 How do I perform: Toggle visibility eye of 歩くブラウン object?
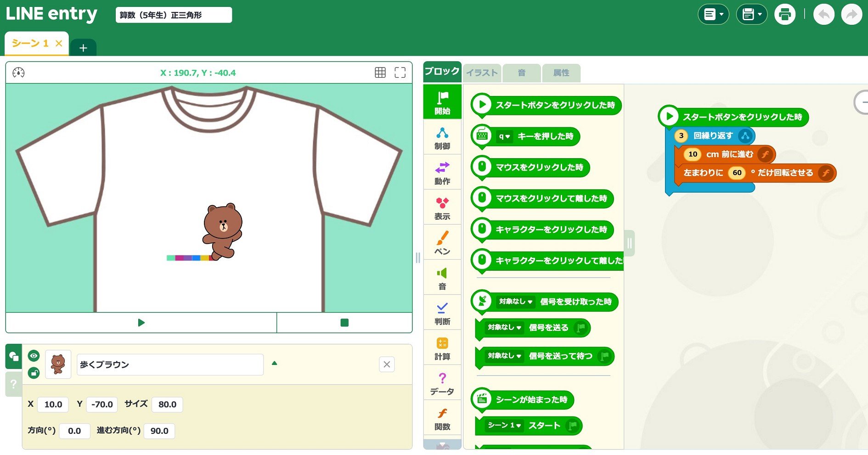point(34,356)
